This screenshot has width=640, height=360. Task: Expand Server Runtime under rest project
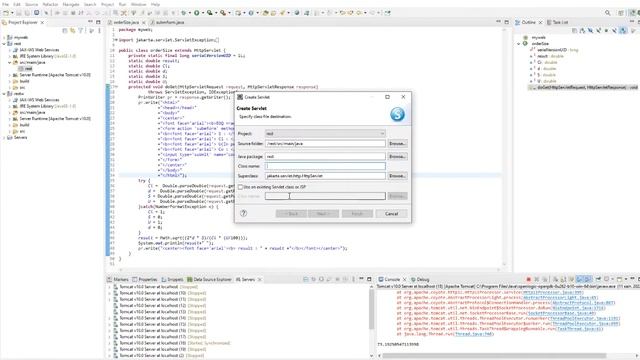[x=10, y=75]
